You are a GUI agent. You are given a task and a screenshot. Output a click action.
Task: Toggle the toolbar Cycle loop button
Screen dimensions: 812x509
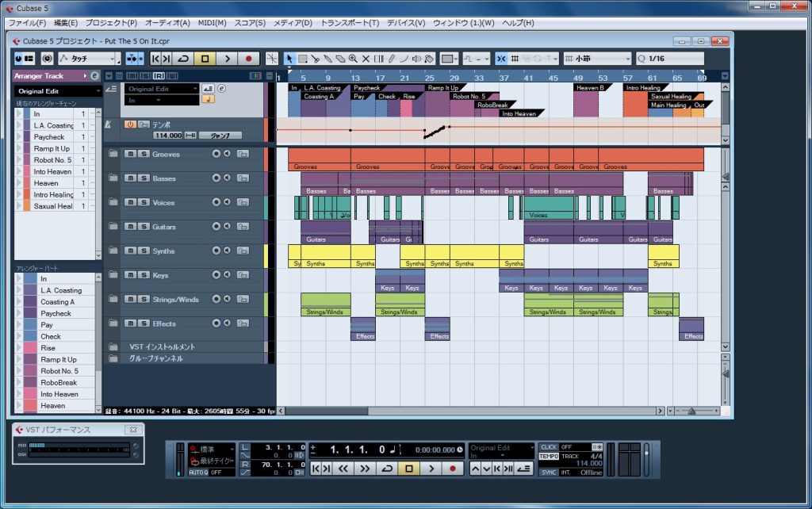[183, 59]
